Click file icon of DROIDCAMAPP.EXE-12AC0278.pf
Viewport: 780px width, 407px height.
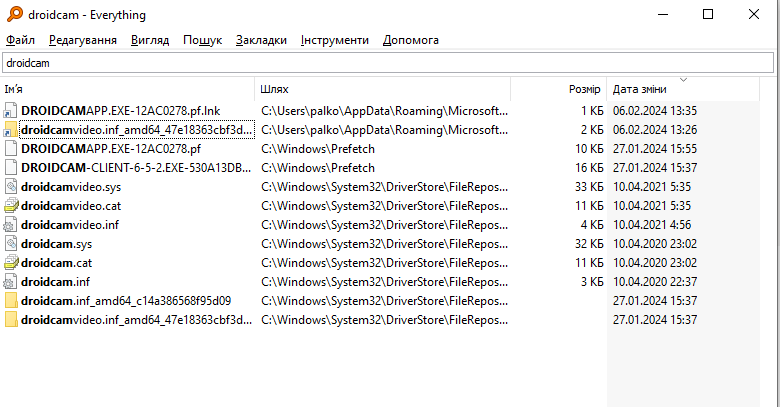click(10, 149)
